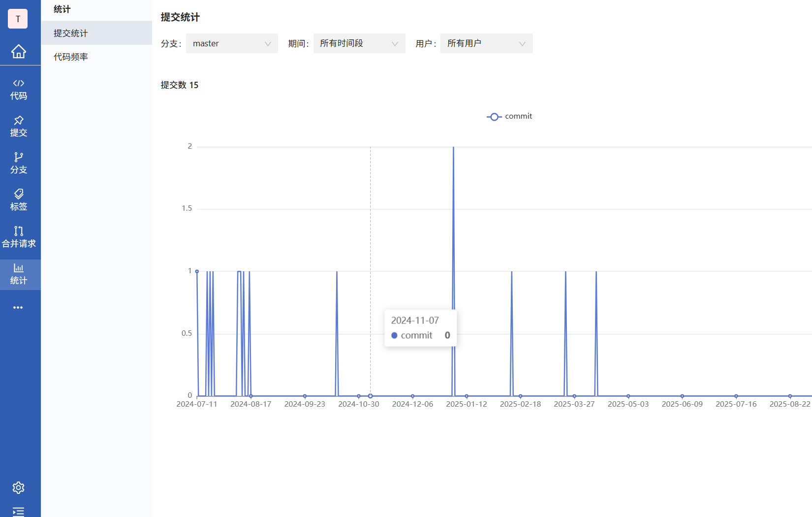The image size is (812, 517).
Task: Select the 标签 tags icon
Action: pyautogui.click(x=18, y=199)
